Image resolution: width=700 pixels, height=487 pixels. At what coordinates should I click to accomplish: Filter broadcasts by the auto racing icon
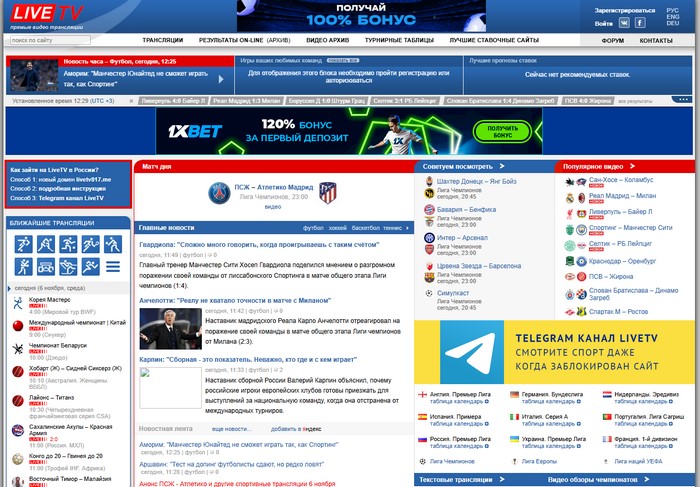point(46,266)
